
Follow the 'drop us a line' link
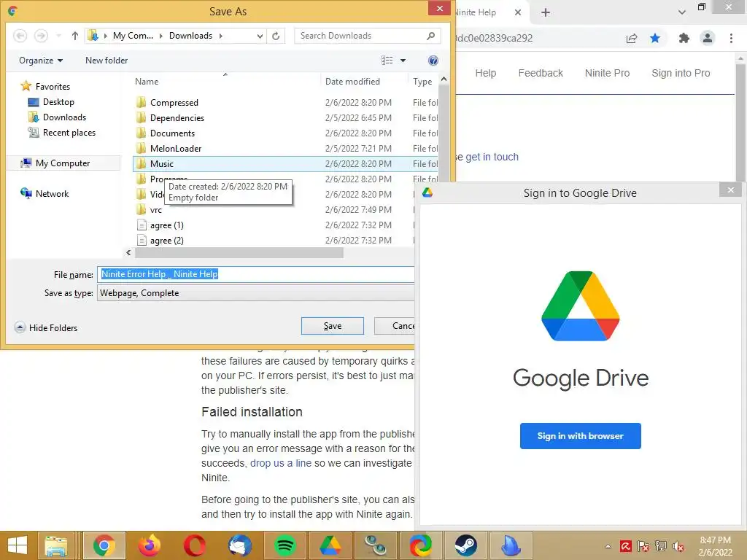tap(281, 463)
